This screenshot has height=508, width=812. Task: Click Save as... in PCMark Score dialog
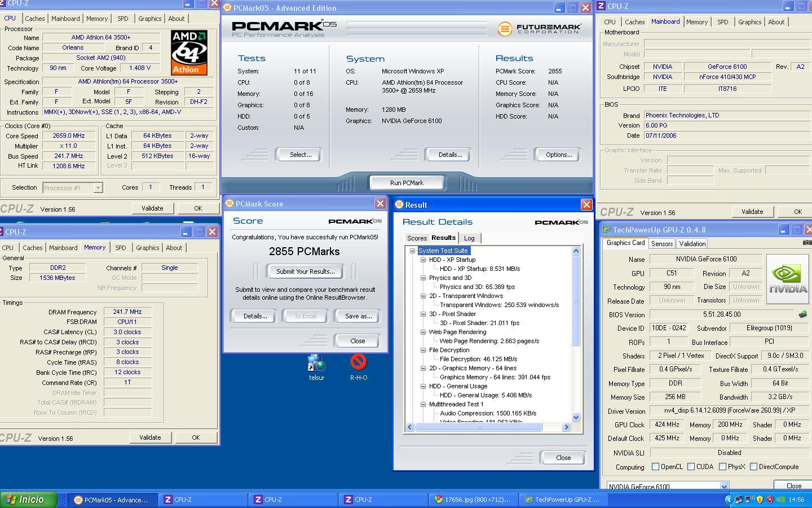(x=358, y=316)
